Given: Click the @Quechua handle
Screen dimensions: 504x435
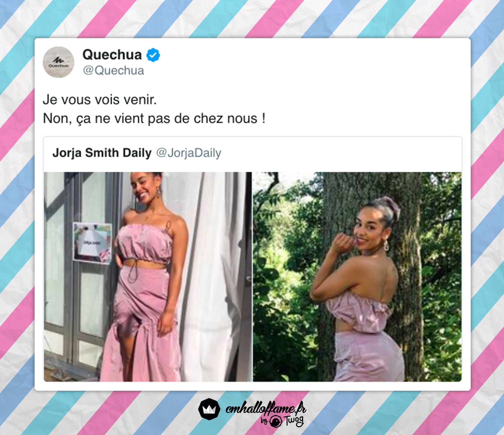Looking at the screenshot, I should coord(113,70).
